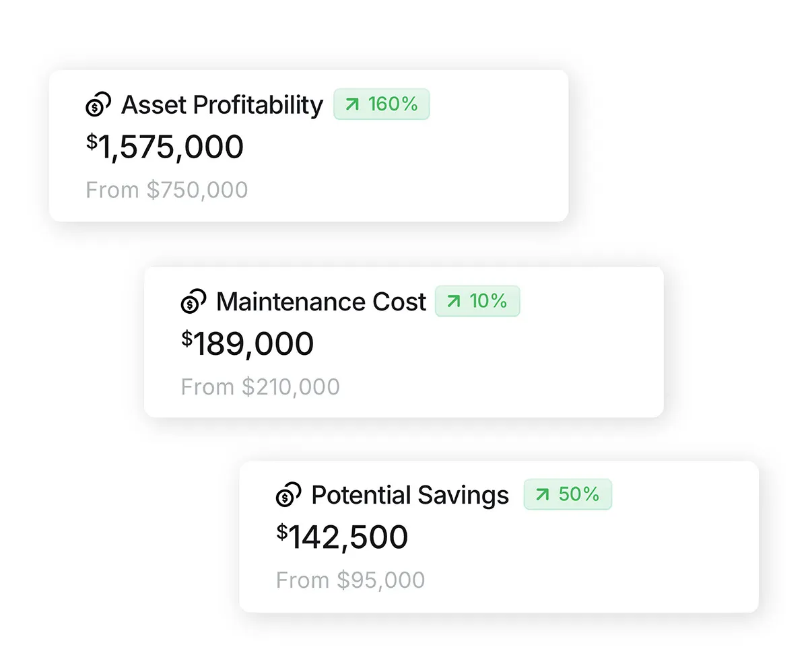Click the From $95,000 comparison text
The height and width of the screenshot is (672, 808).
coord(349,580)
